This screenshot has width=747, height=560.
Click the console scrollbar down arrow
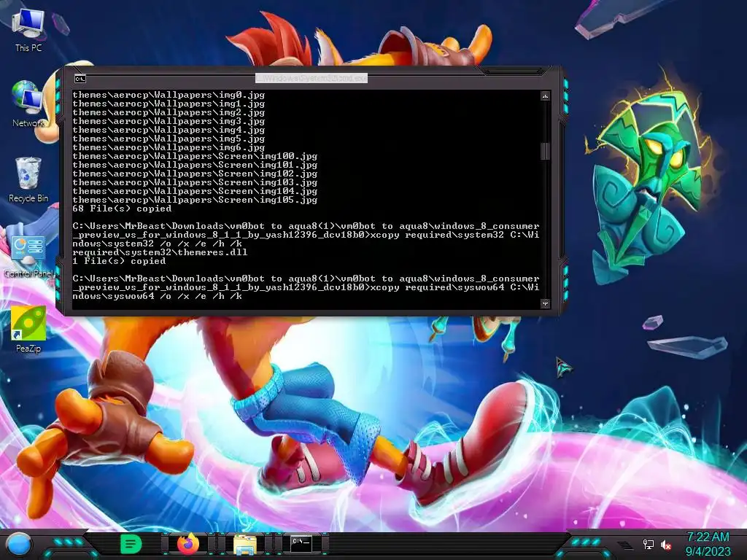pos(545,303)
